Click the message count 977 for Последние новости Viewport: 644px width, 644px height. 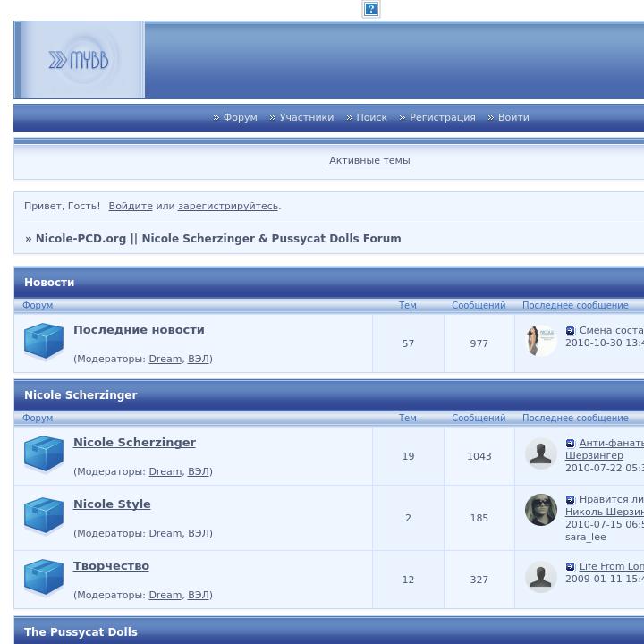[x=479, y=343]
